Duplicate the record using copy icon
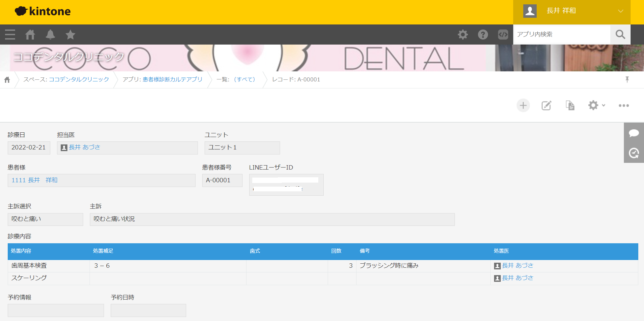644x321 pixels. tap(570, 106)
